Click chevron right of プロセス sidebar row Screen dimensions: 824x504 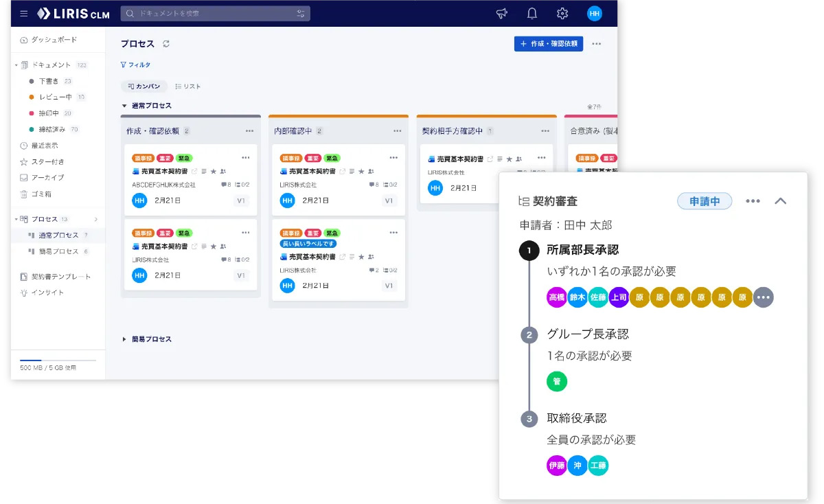(96, 219)
